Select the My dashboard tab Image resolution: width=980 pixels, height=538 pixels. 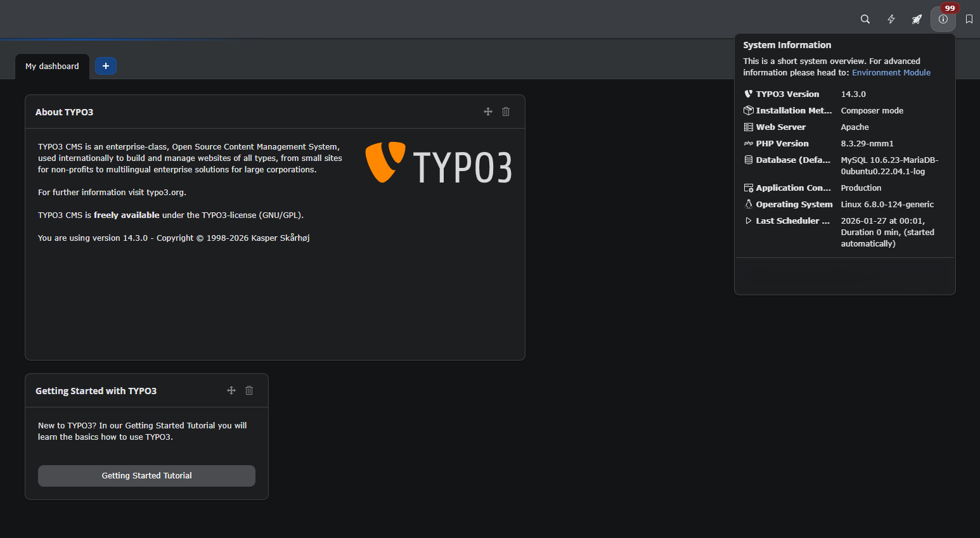tap(52, 66)
